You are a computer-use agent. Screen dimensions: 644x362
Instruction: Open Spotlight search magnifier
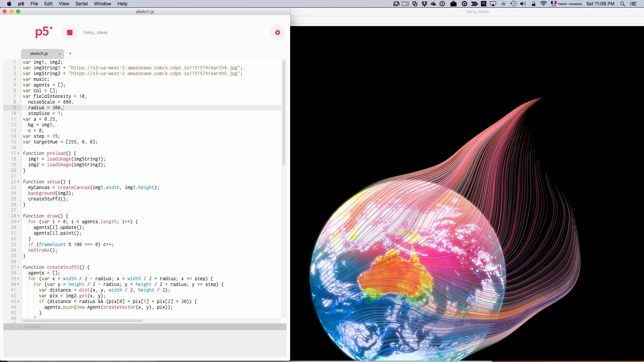click(x=623, y=4)
